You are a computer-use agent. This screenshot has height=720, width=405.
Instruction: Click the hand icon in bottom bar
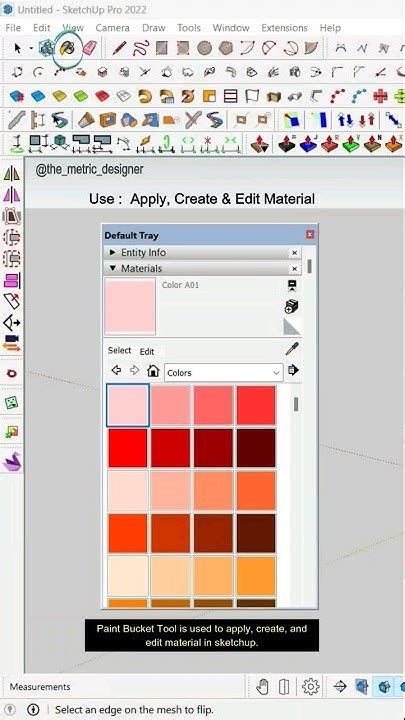[262, 687]
